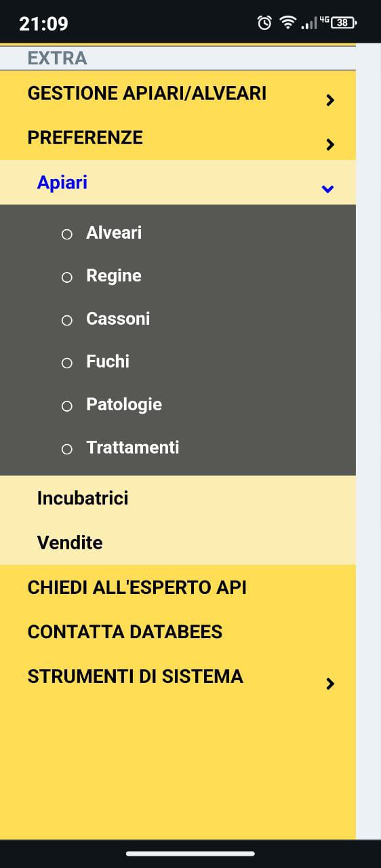Select the bullet circle beside Patologie

(x=66, y=406)
